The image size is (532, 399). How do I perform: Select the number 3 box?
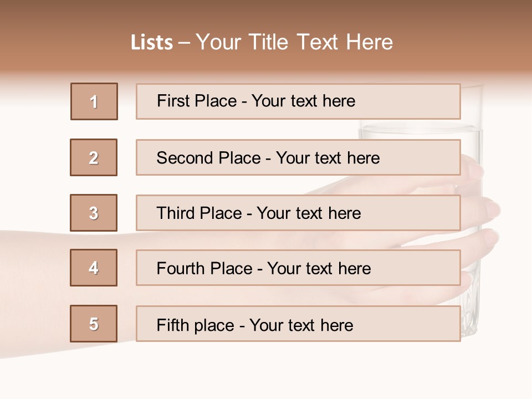point(94,213)
